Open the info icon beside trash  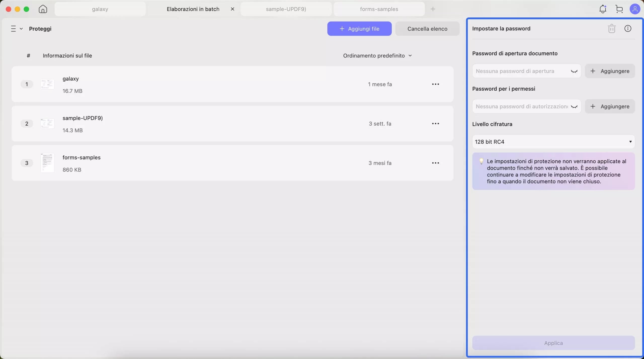(x=628, y=28)
